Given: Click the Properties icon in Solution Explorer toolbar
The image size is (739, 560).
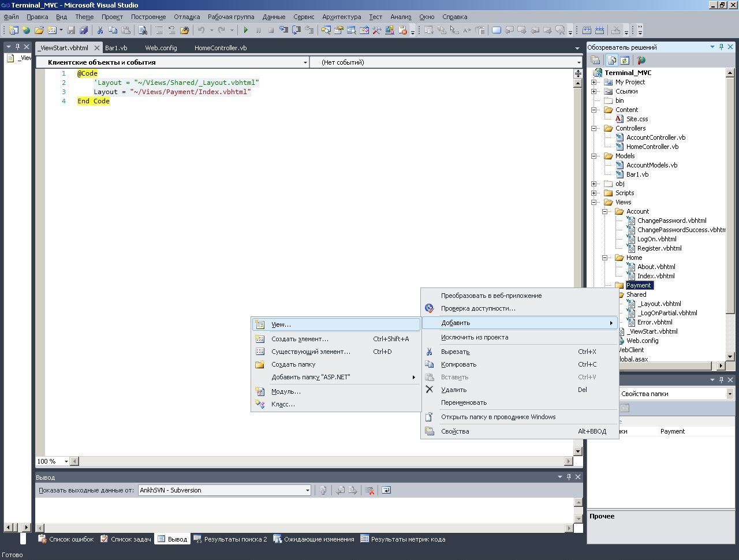Looking at the screenshot, I should coord(595,60).
